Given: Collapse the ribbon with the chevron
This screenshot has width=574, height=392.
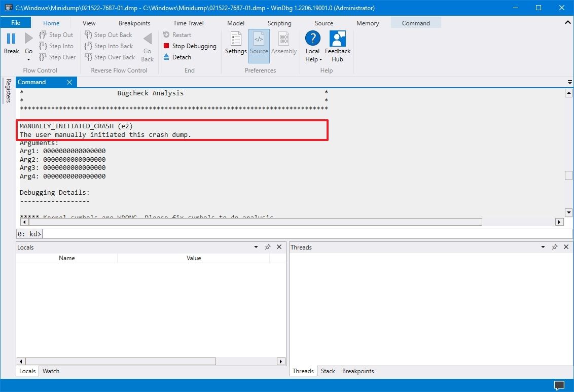Looking at the screenshot, I should click(x=568, y=23).
